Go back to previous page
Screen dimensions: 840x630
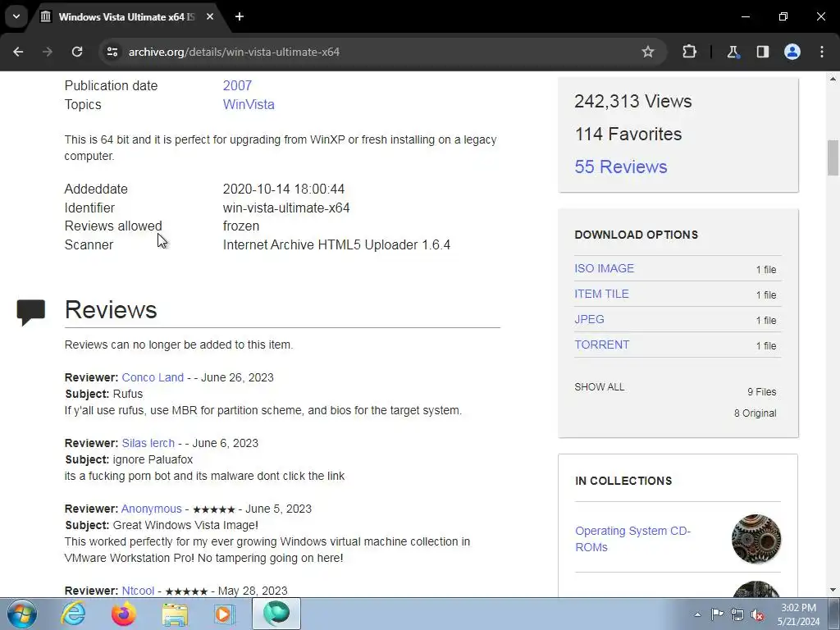pos(18,52)
